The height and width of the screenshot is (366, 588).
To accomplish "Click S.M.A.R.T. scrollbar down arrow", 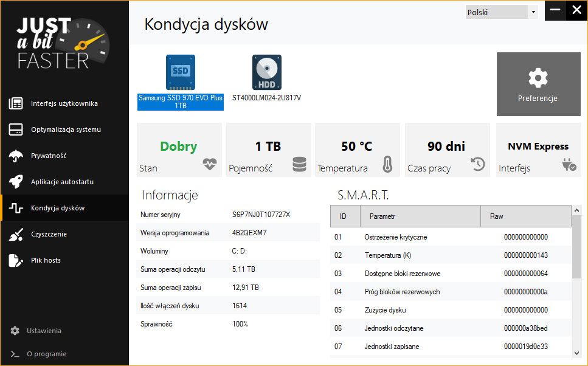I will tap(576, 353).
